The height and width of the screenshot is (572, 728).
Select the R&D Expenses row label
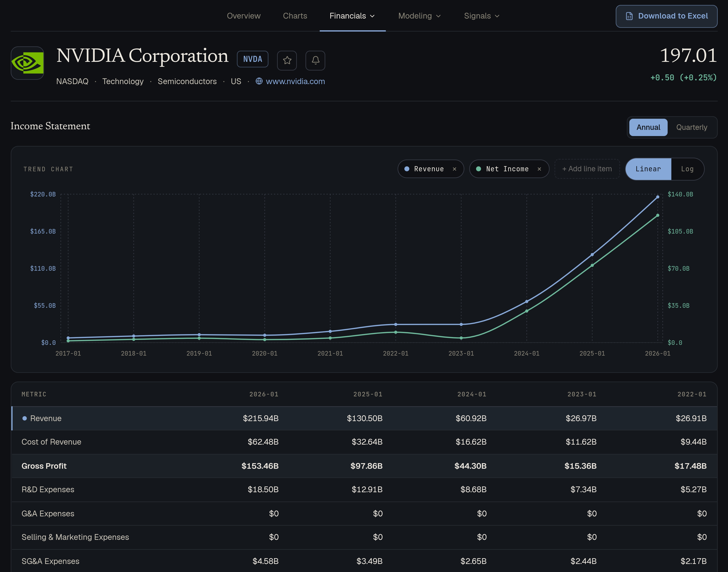pos(48,489)
